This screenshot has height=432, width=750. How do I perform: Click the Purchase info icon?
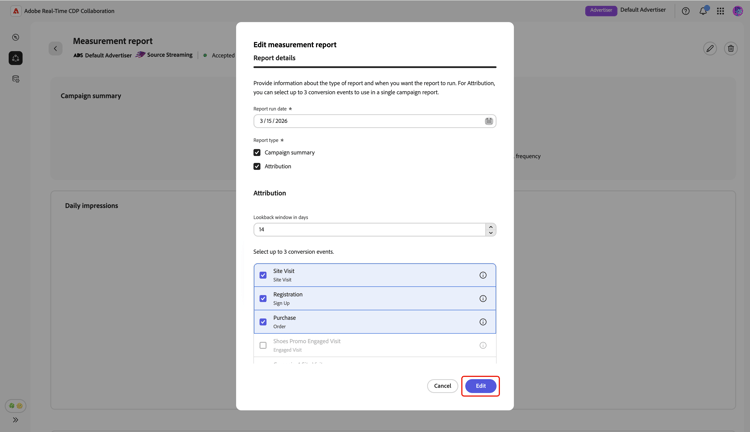coord(483,322)
